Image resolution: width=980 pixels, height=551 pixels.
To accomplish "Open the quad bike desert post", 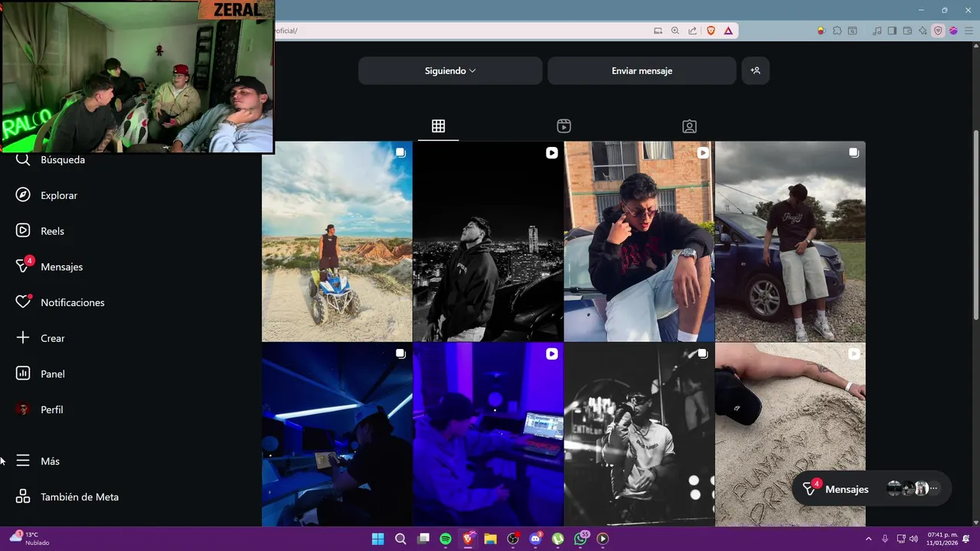I will coord(337,241).
